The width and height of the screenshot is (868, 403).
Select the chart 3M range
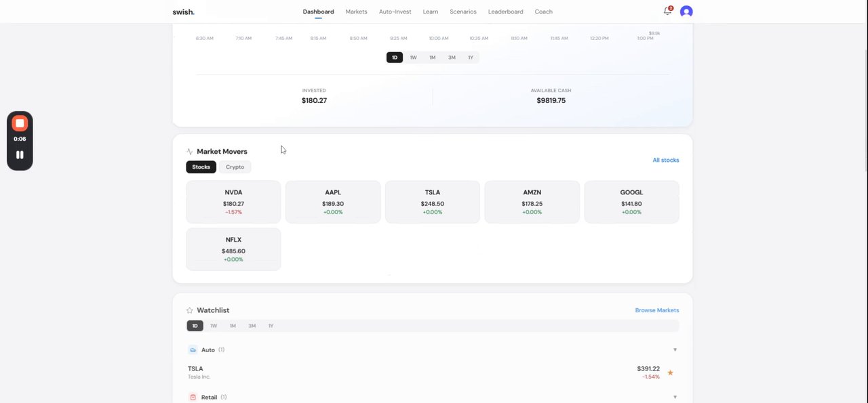coord(452,58)
